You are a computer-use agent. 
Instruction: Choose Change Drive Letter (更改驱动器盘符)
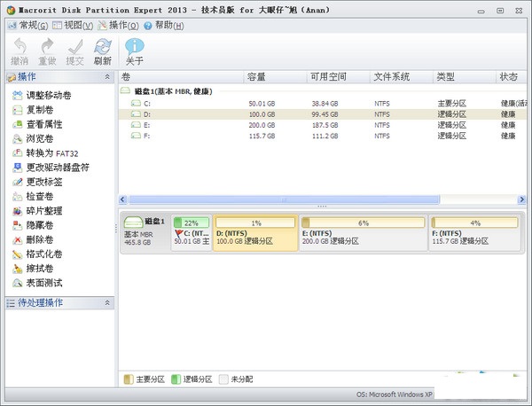51,168
